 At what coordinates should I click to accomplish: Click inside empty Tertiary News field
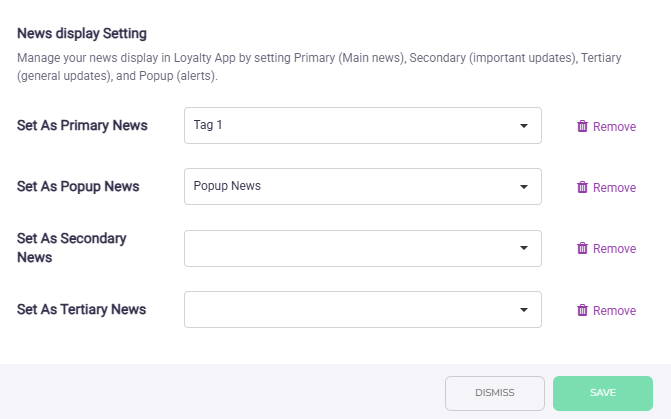click(350, 310)
